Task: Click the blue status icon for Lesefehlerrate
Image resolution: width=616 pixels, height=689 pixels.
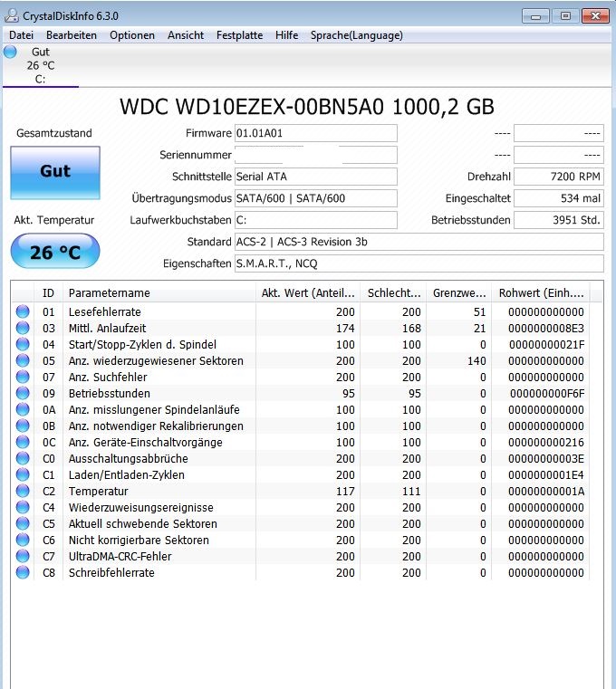Action: (23, 311)
